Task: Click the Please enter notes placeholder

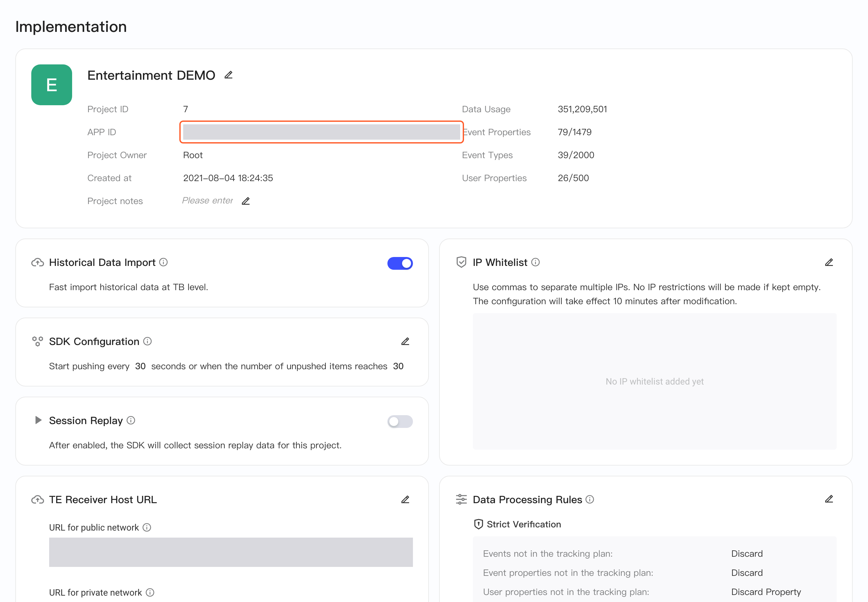Action: click(x=207, y=201)
